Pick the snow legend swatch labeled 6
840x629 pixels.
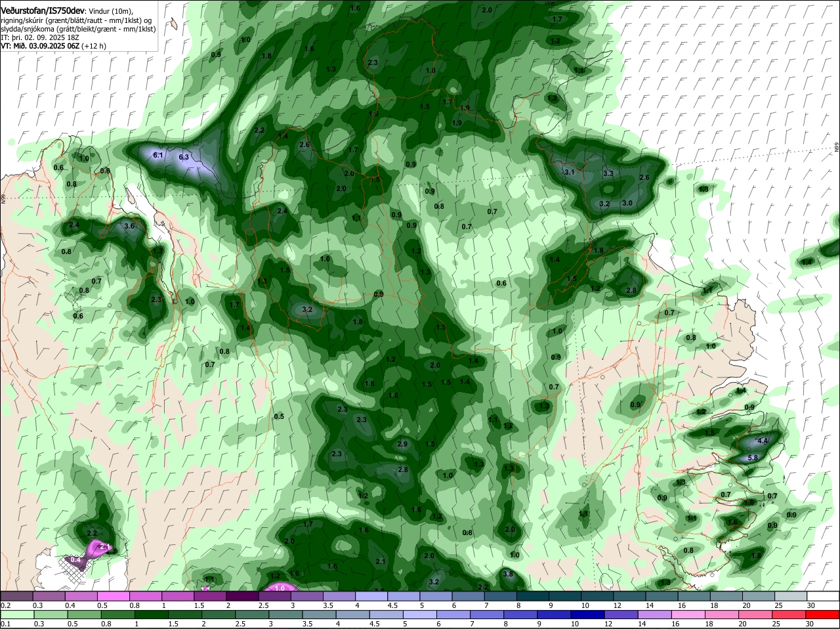(469, 596)
